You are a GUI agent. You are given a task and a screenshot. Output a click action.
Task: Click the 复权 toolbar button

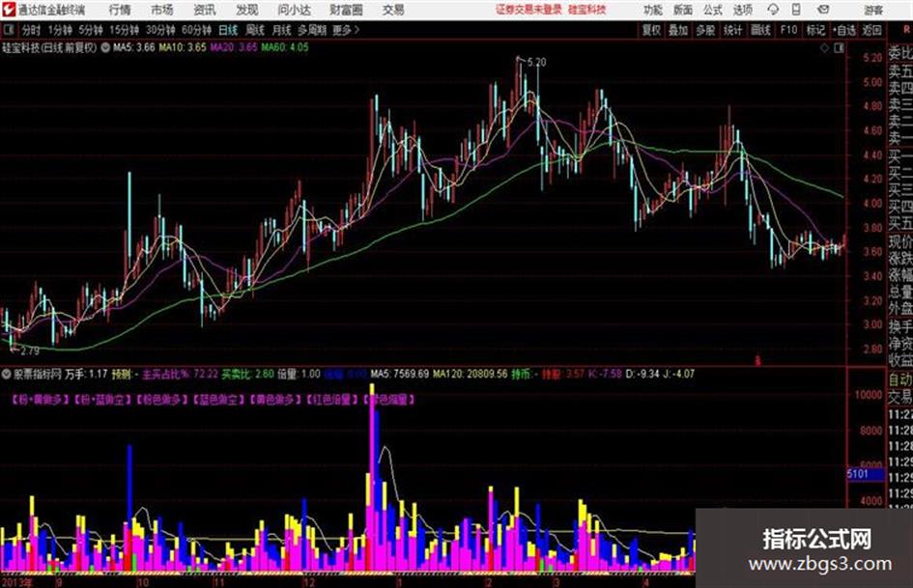(x=651, y=30)
